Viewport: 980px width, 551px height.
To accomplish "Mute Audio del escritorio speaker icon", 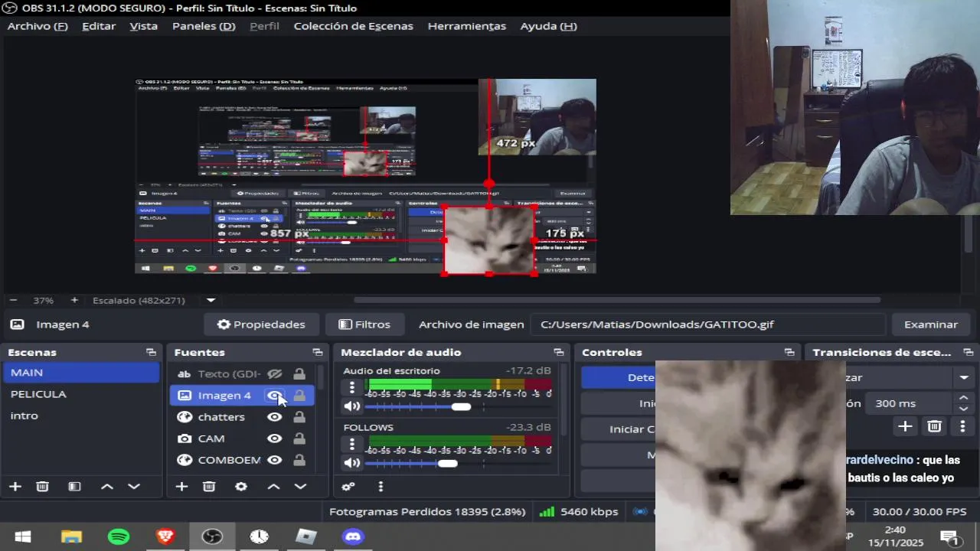I will click(352, 407).
